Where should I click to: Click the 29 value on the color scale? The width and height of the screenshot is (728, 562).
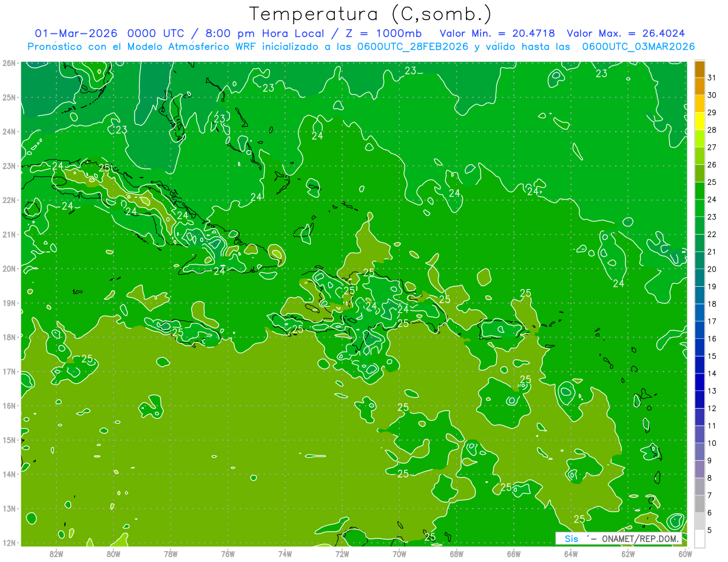click(x=712, y=113)
